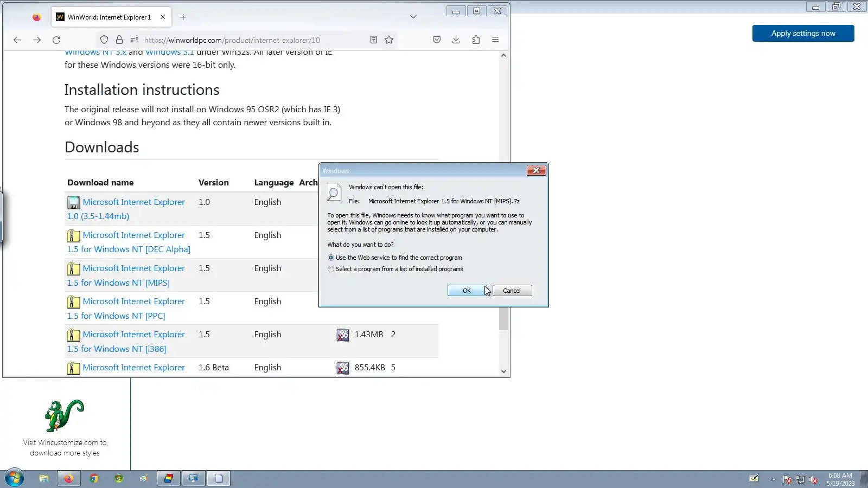Viewport: 868px width, 488px height.
Task: Reload the WinWorld page
Action: tap(56, 40)
